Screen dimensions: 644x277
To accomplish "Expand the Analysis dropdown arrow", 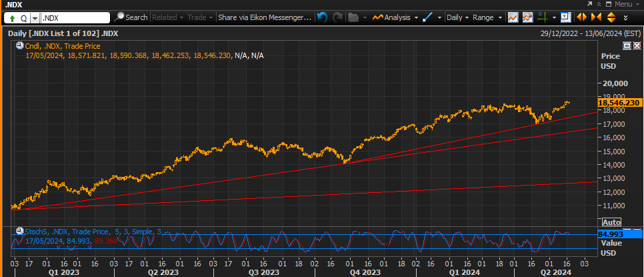I will (x=416, y=17).
